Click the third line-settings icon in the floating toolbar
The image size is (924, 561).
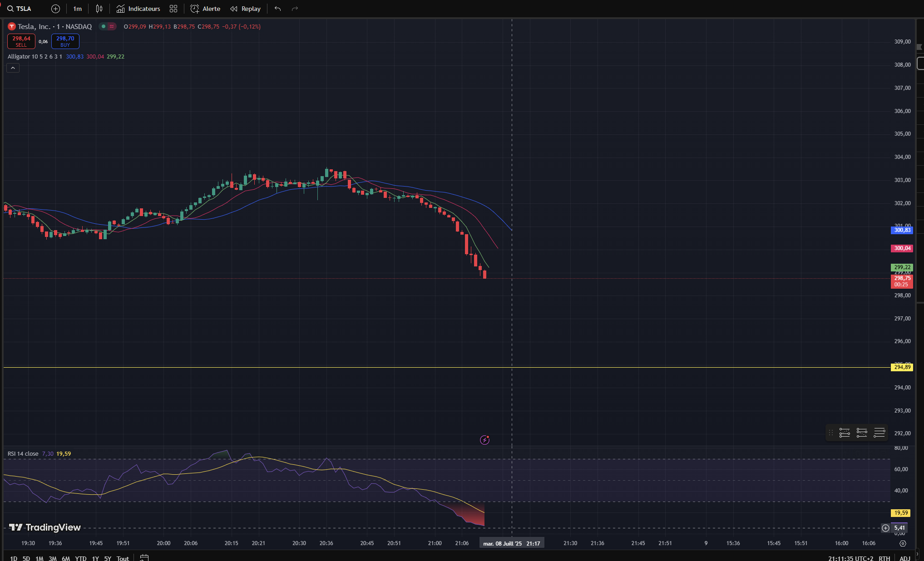click(x=879, y=433)
